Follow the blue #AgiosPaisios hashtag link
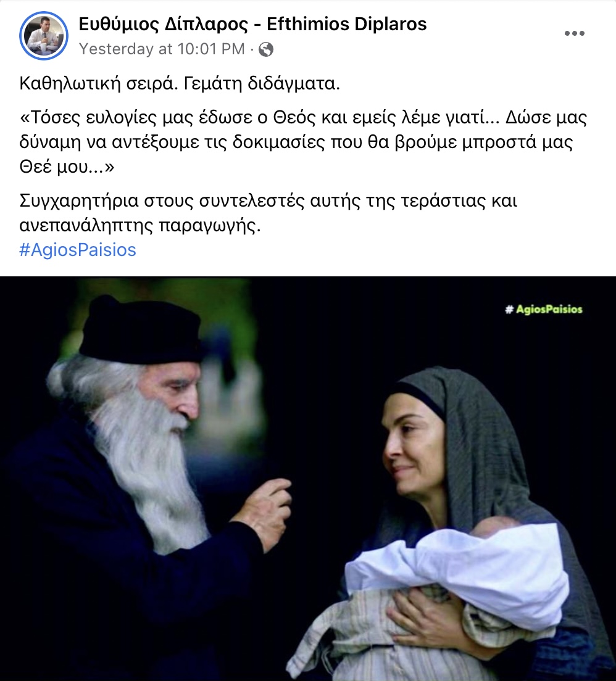 coord(78,250)
